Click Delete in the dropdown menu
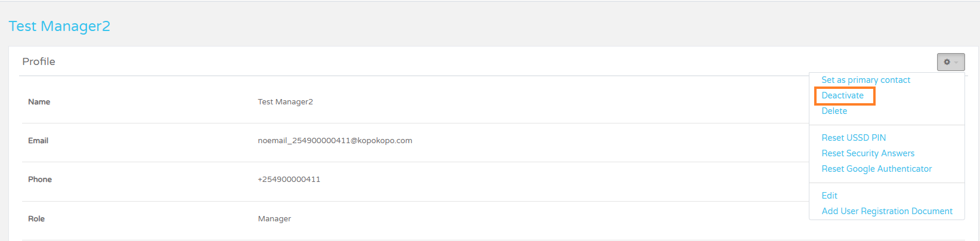This screenshot has width=980, height=241. [x=834, y=111]
